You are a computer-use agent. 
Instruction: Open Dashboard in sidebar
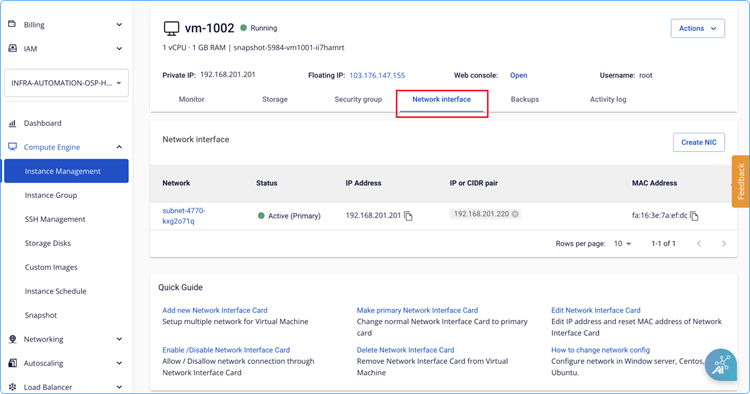pyautogui.click(x=43, y=123)
